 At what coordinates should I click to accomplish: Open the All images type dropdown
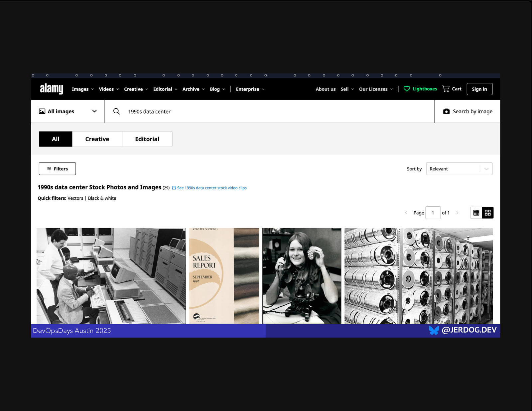pos(68,111)
